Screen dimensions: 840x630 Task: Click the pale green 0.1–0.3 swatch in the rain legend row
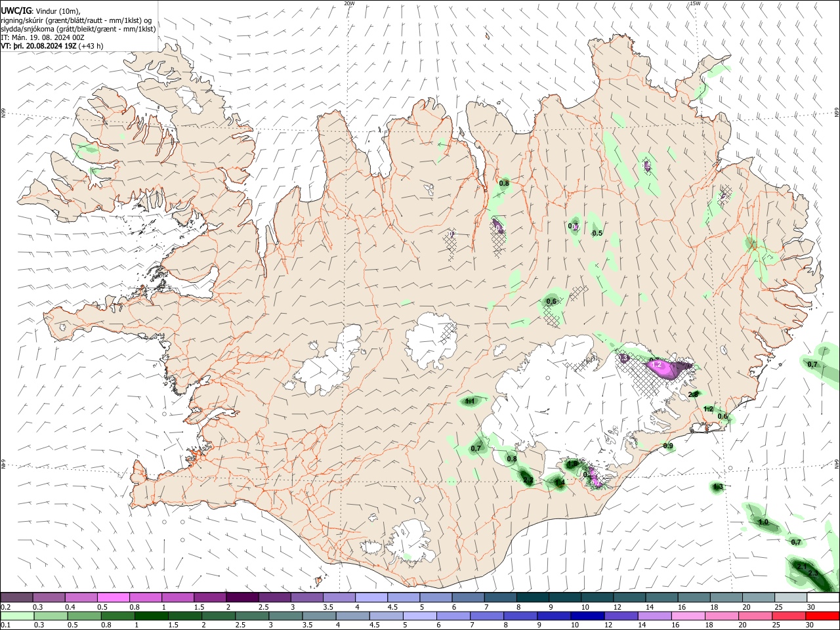[x=17, y=616]
